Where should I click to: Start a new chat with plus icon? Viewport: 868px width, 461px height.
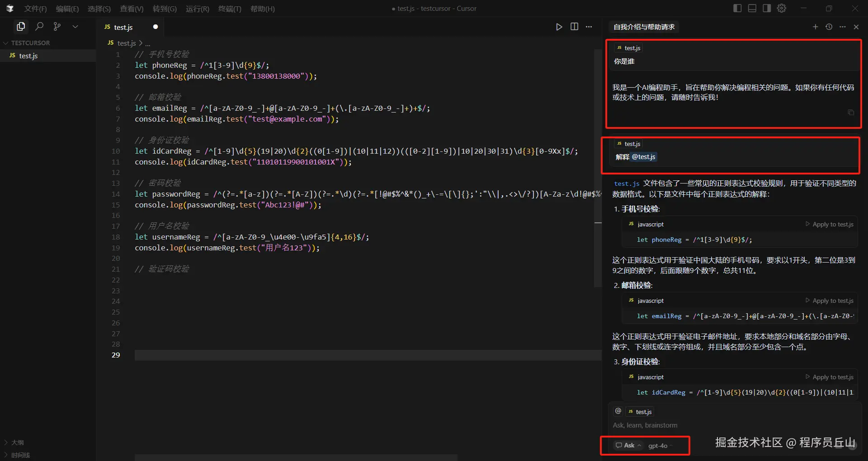(x=815, y=27)
